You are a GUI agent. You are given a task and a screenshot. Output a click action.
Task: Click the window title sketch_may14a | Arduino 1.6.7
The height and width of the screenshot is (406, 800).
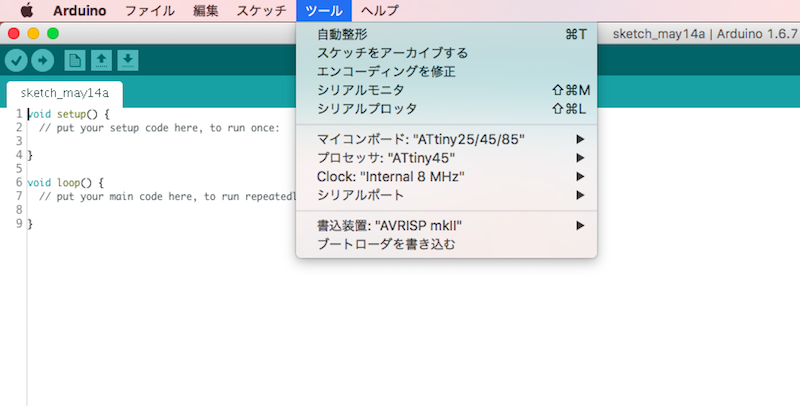pos(705,34)
